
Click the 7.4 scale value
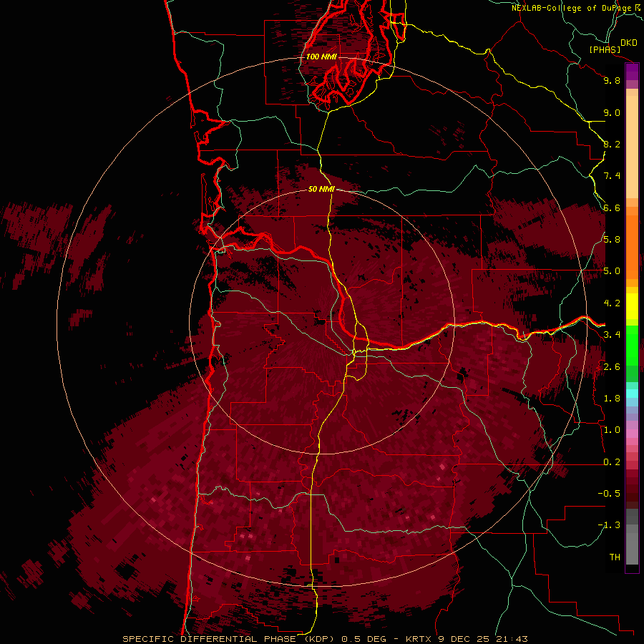coord(612,176)
